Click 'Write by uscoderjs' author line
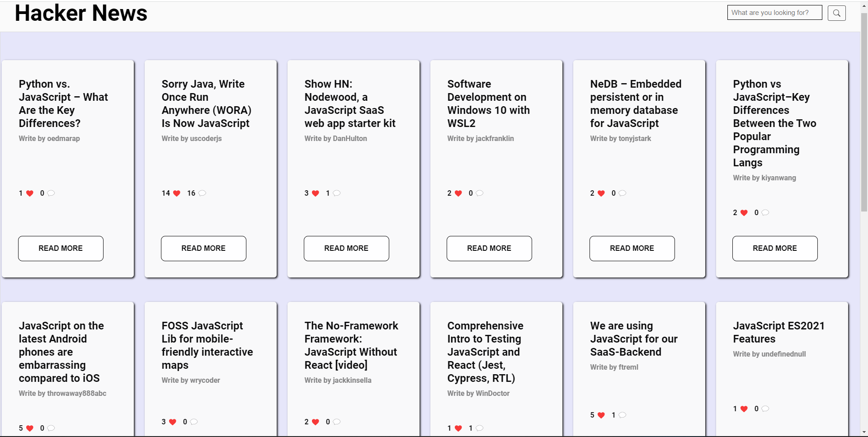Viewport: 868px width, 437px height. click(192, 139)
